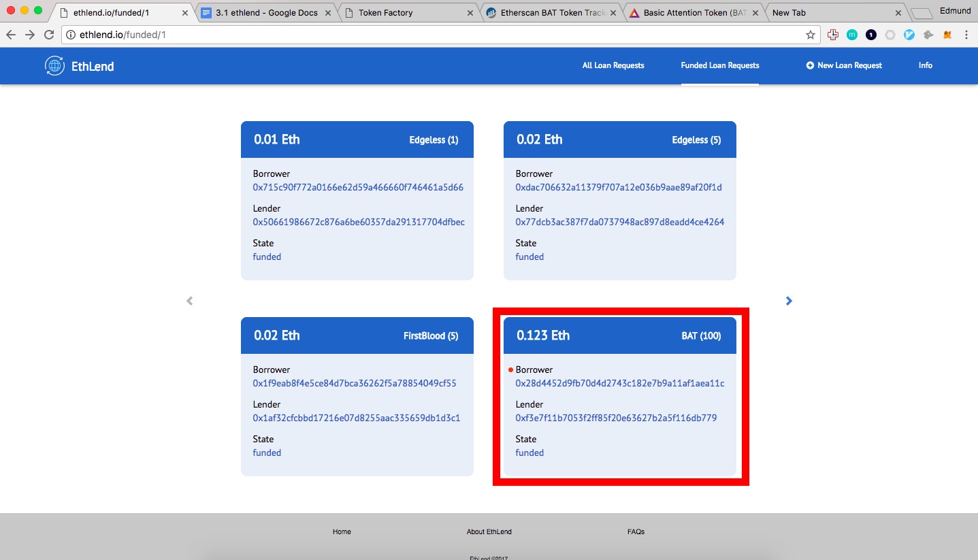
Task: Open the 0.123 Eth BAT (100) loan card
Action: [620, 397]
